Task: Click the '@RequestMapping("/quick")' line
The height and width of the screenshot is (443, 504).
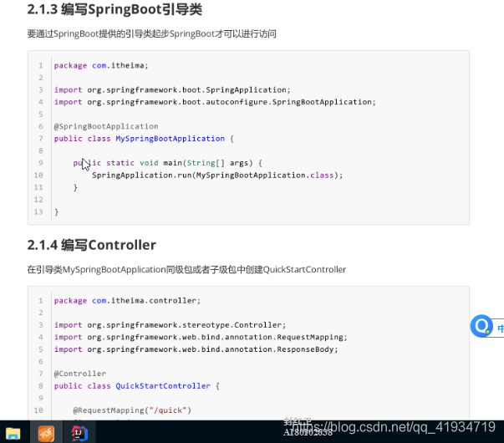Action: coord(132,410)
